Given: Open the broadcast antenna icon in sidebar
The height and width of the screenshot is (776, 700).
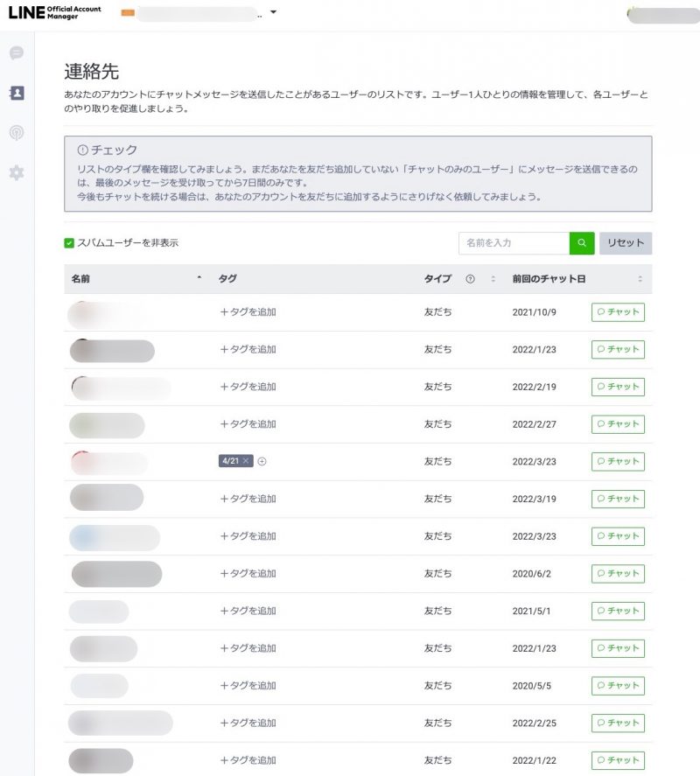Looking at the screenshot, I should [x=17, y=133].
